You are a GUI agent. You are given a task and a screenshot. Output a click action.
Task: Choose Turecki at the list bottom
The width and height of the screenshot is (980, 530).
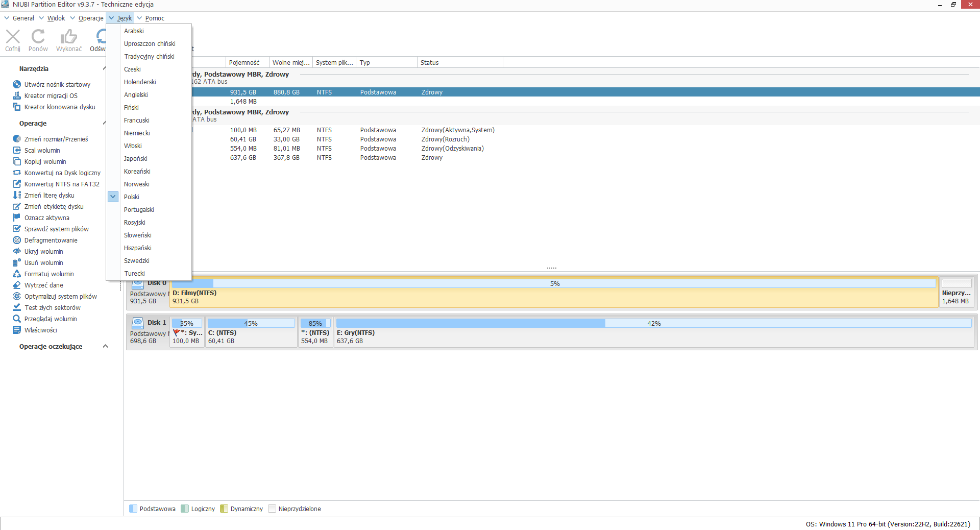(x=134, y=273)
